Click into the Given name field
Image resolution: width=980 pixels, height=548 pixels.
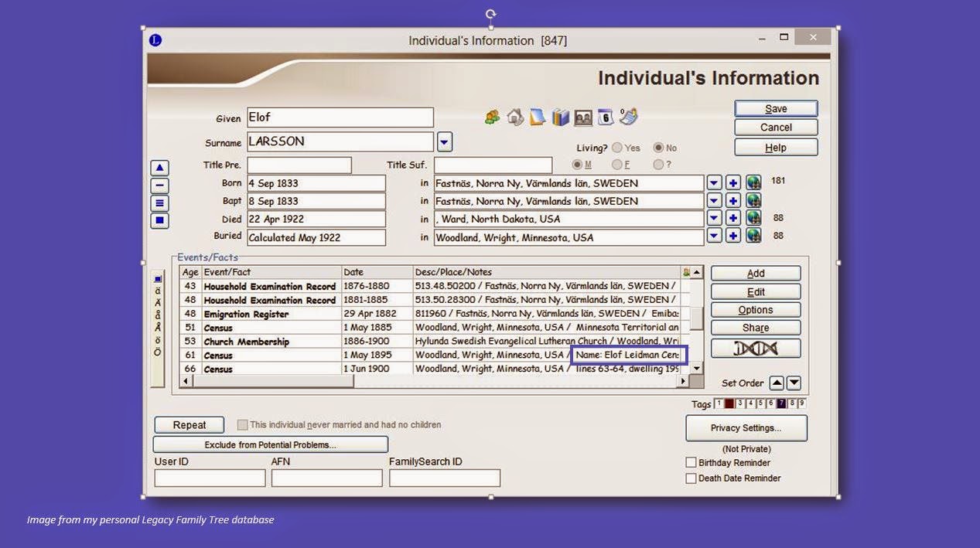(340, 117)
